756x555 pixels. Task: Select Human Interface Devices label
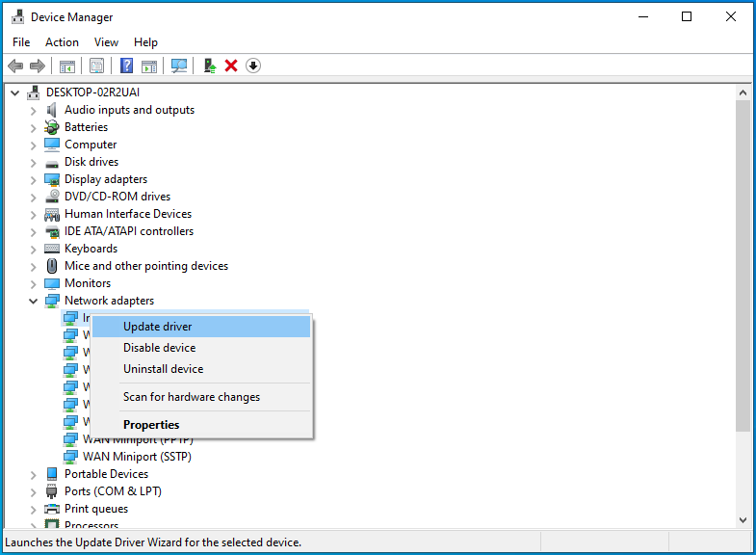click(x=128, y=214)
